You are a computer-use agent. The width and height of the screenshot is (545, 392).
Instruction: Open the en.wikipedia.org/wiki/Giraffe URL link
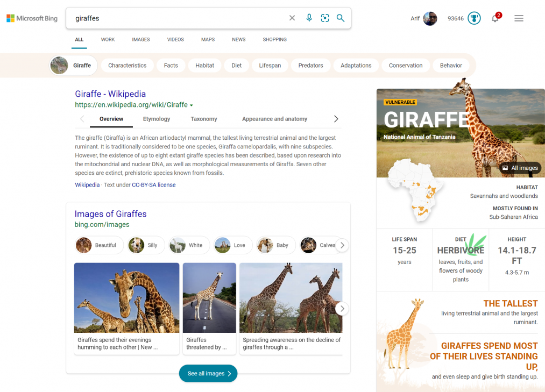pos(131,105)
